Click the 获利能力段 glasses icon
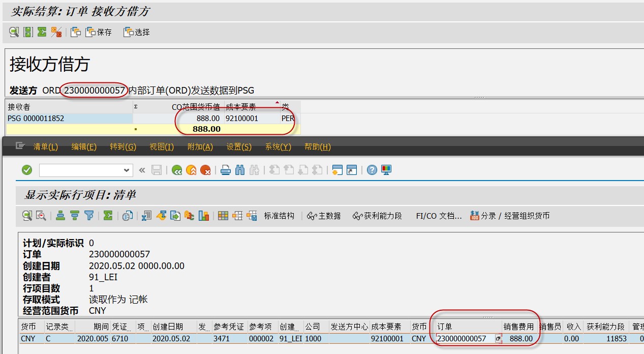This screenshot has width=644, height=354. click(356, 215)
